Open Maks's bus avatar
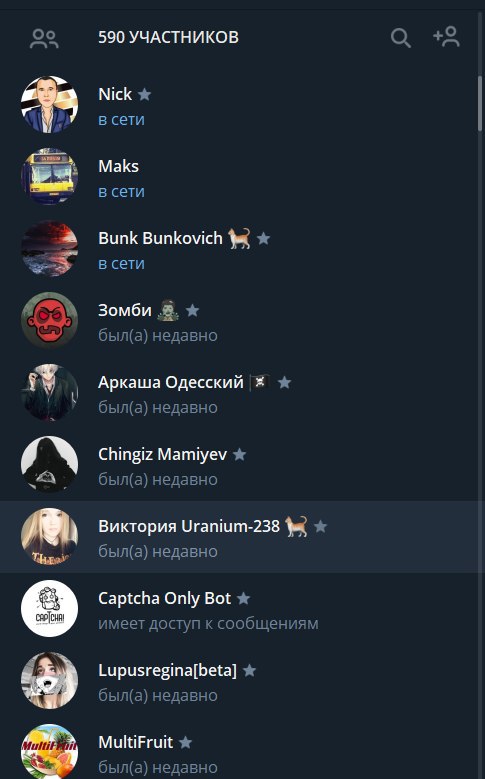This screenshot has width=485, height=779. [x=49, y=176]
